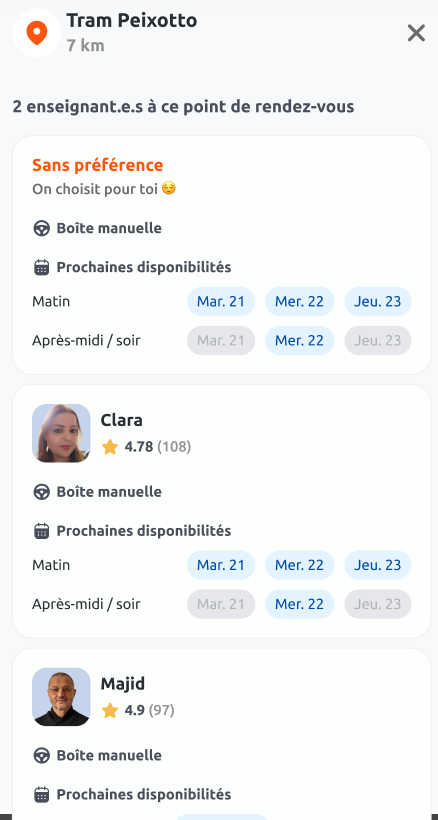Click Majid's gold star rating icon

110,710
